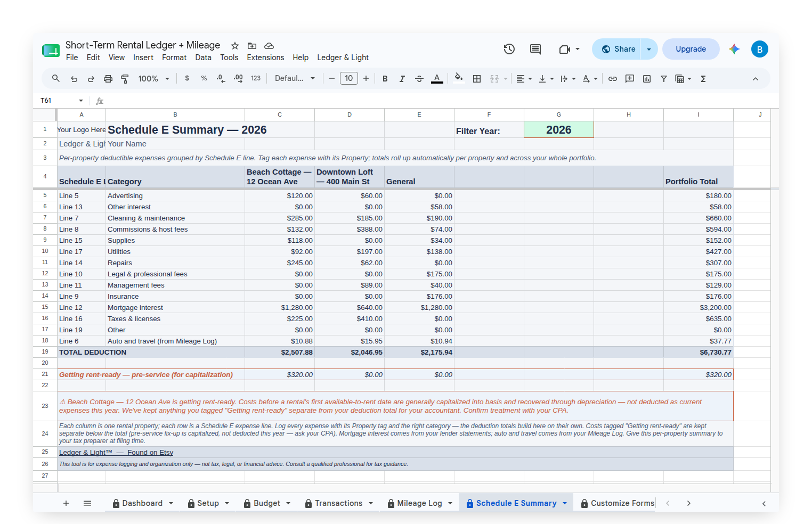Select the Filter Year 2026 cell
This screenshot has width=812, height=524.
coord(558,130)
